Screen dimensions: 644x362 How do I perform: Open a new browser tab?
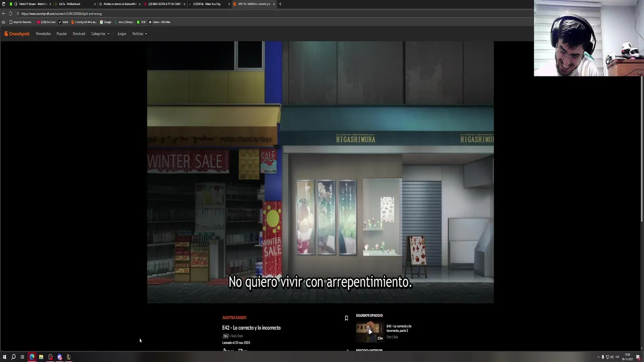tap(280, 4)
